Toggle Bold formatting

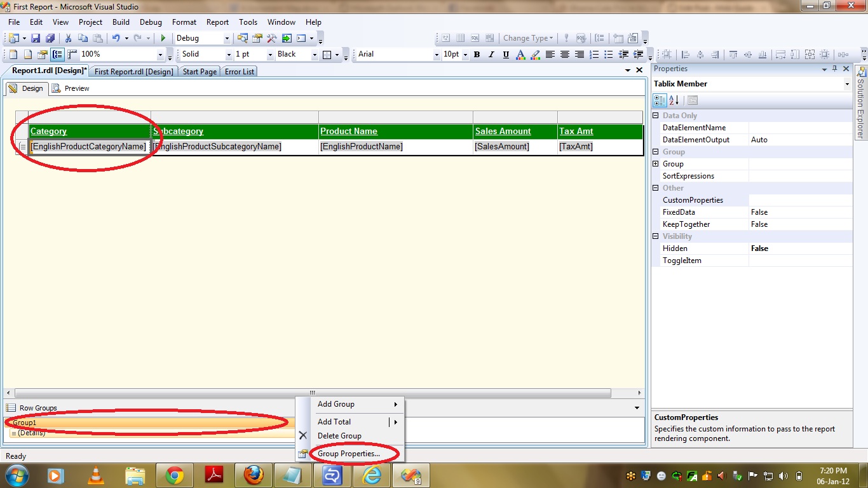(x=477, y=55)
